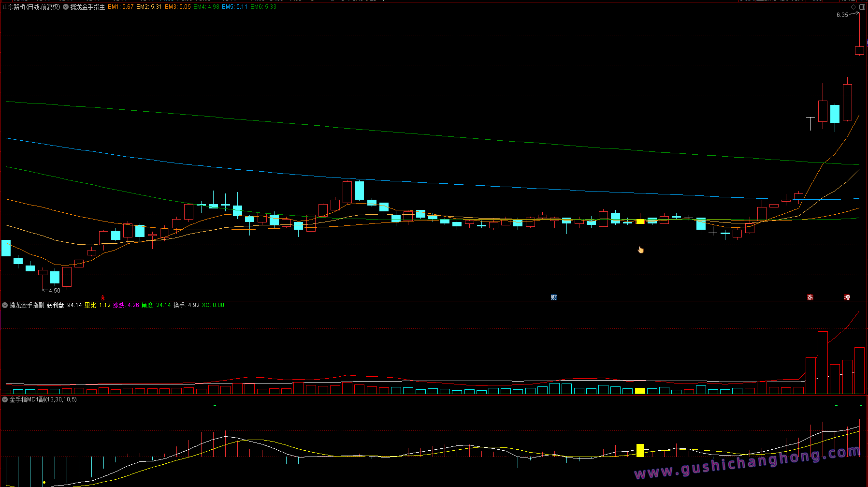This screenshot has width=868, height=487.
Task: Open the 财 finance info marker
Action: (554, 297)
